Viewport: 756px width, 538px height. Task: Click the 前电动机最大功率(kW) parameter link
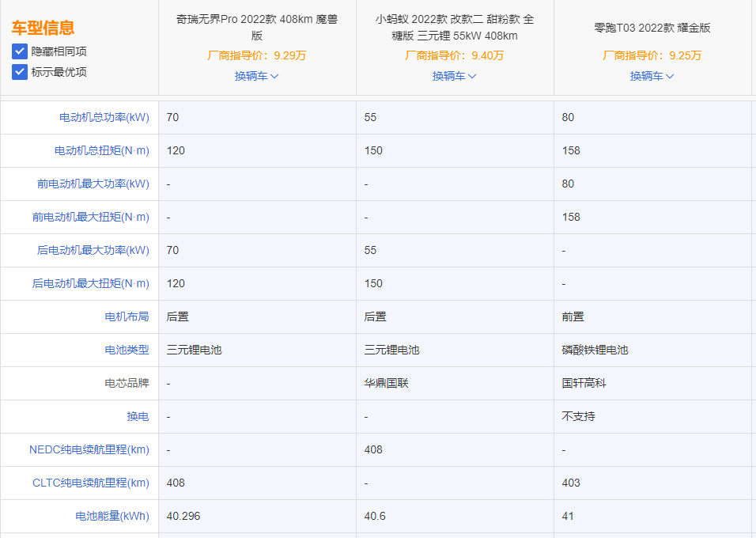[93, 184]
